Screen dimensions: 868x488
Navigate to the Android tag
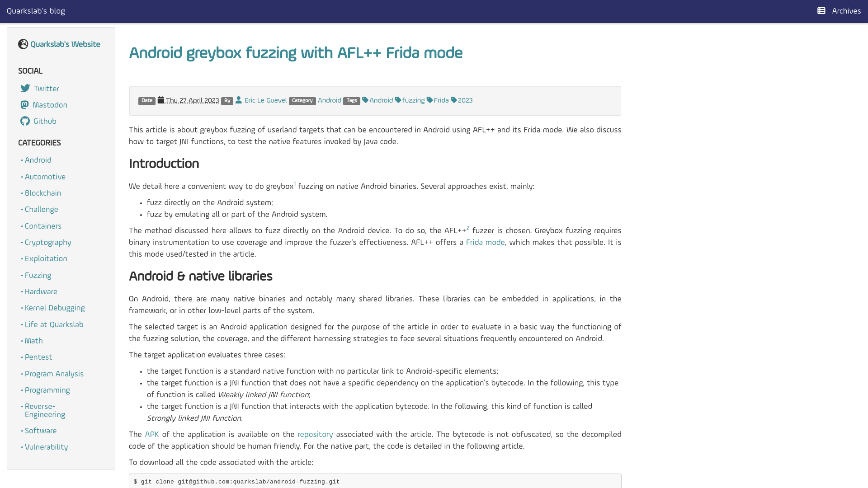[x=380, y=100]
